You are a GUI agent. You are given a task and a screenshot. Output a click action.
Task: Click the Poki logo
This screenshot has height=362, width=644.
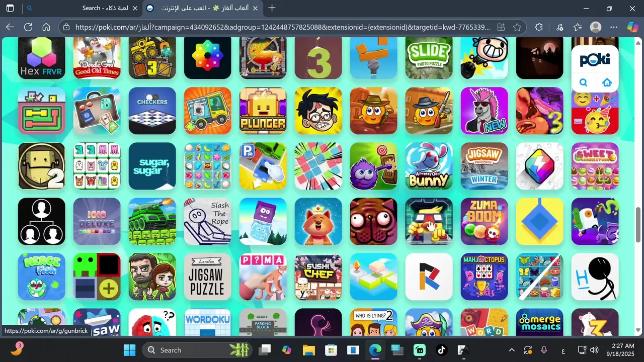coord(595,60)
